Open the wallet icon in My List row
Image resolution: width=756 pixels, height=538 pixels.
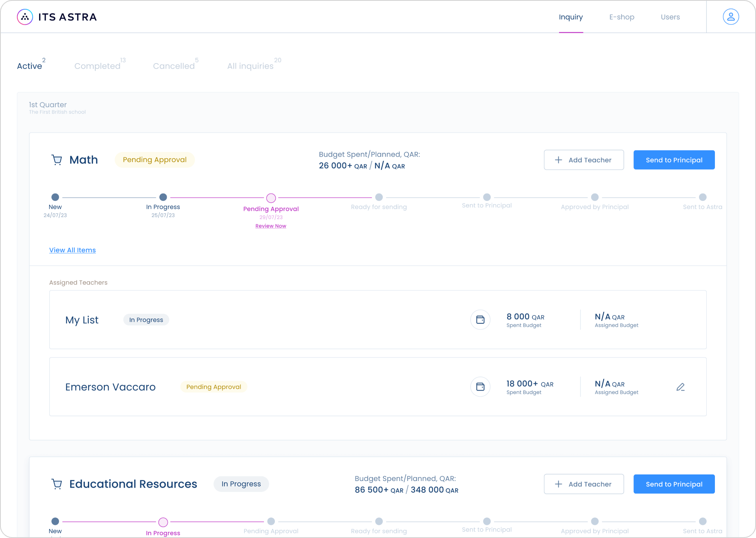point(480,320)
